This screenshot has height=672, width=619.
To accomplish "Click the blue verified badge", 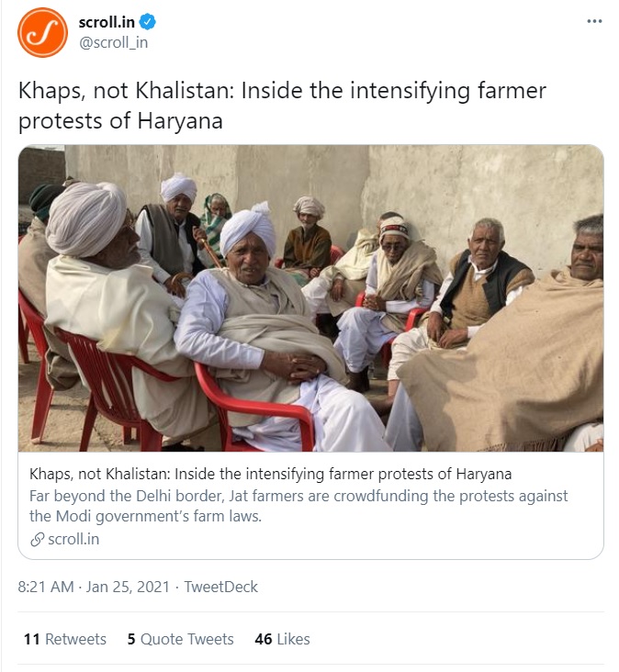I will tap(144, 22).
